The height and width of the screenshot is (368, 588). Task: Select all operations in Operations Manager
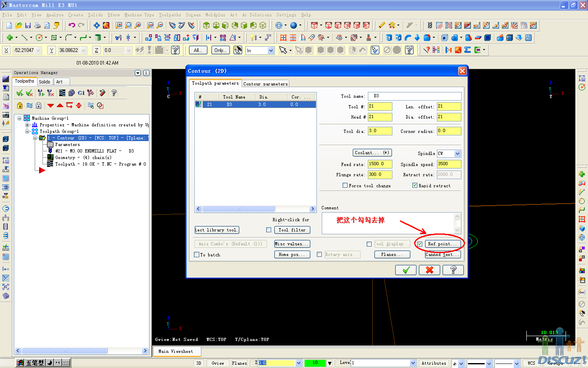point(20,93)
